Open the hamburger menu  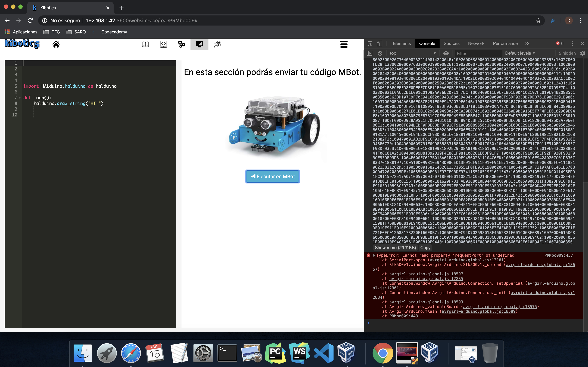[344, 44]
